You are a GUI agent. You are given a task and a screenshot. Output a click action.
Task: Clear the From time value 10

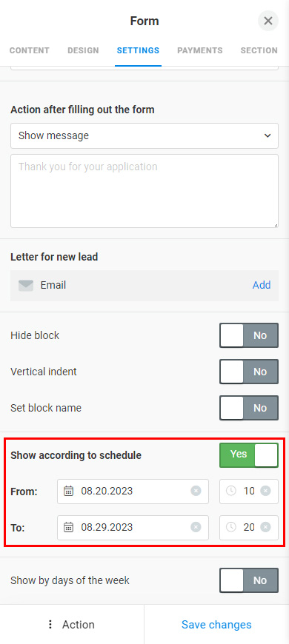[265, 491]
